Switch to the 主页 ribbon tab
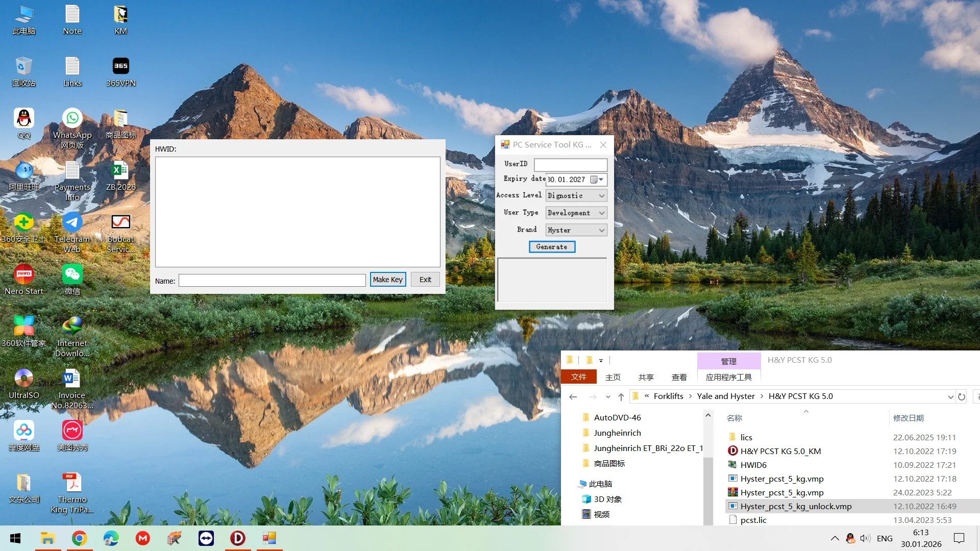 613,377
